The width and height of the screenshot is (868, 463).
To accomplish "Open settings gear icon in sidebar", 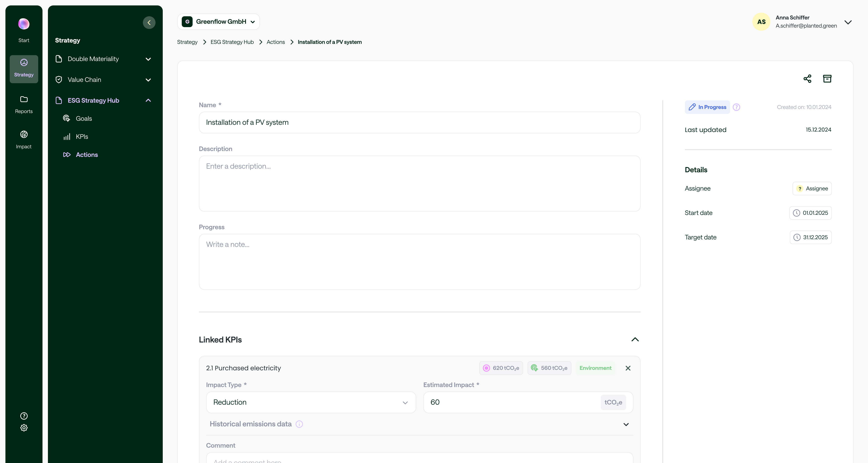I will pyautogui.click(x=24, y=428).
